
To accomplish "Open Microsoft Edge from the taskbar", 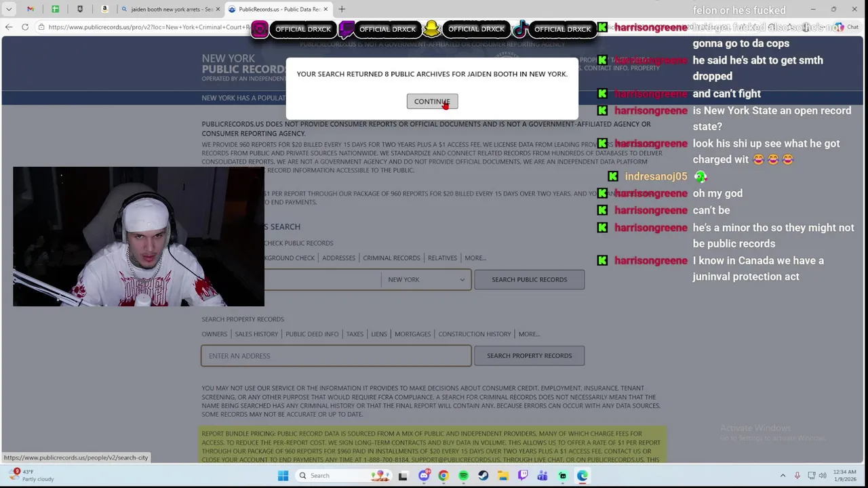I will click(x=583, y=475).
